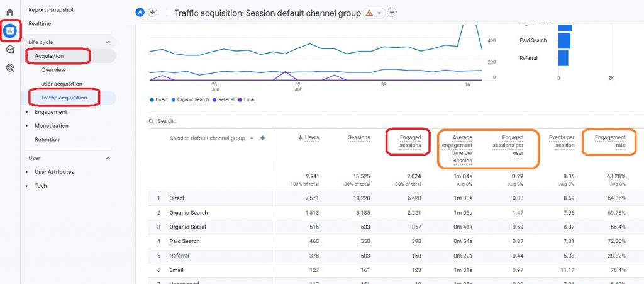This screenshot has width=644, height=284.
Task: Toggle the Email legend item
Action: point(247,100)
